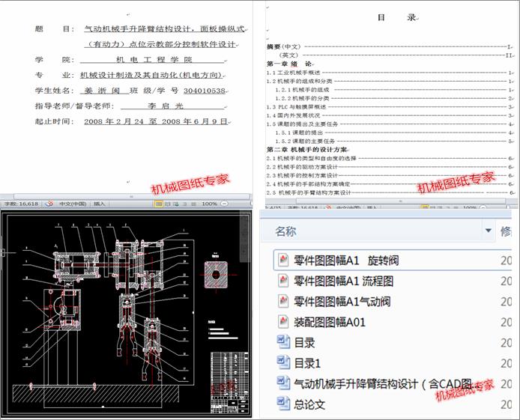Image resolution: width=520 pixels, height=420 pixels.
Task: Select the file named 目录1
Action: coord(307,363)
